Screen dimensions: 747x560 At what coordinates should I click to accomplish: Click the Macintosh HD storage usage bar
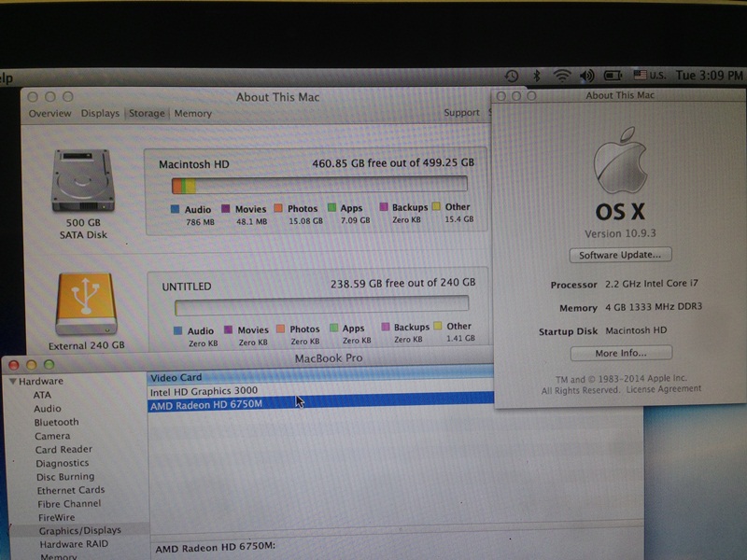tap(319, 185)
